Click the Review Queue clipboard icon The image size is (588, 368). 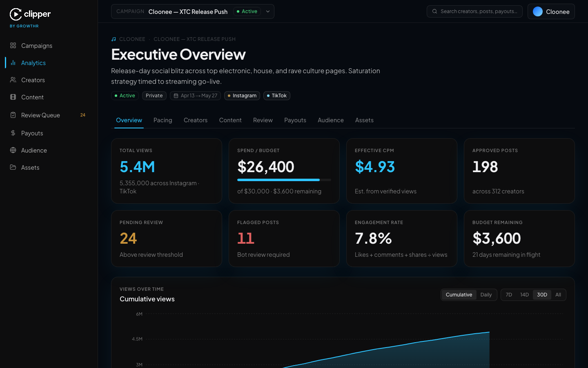click(x=13, y=115)
